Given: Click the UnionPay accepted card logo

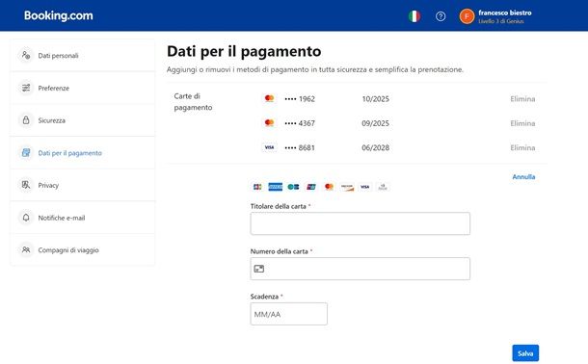Looking at the screenshot, I should (311, 187).
